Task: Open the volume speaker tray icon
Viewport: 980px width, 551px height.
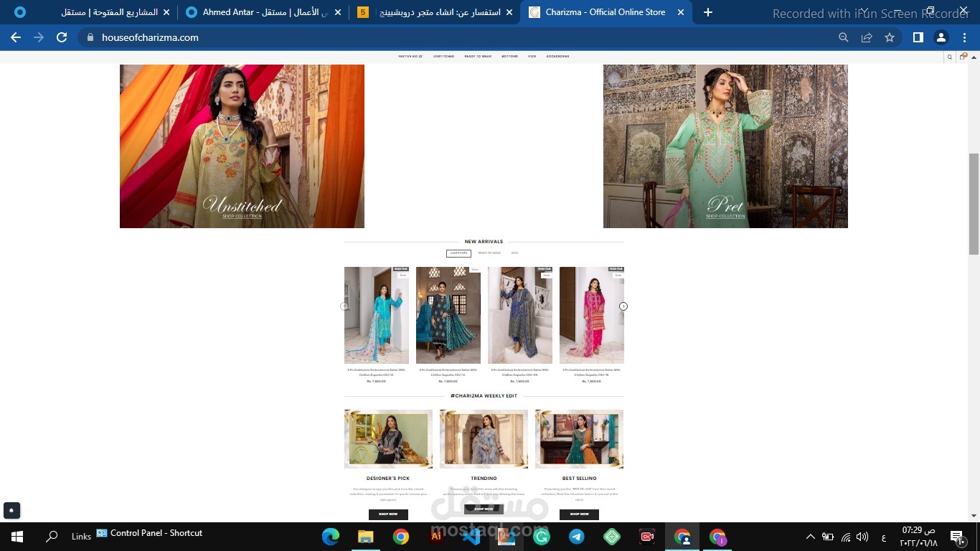Action: [x=862, y=537]
